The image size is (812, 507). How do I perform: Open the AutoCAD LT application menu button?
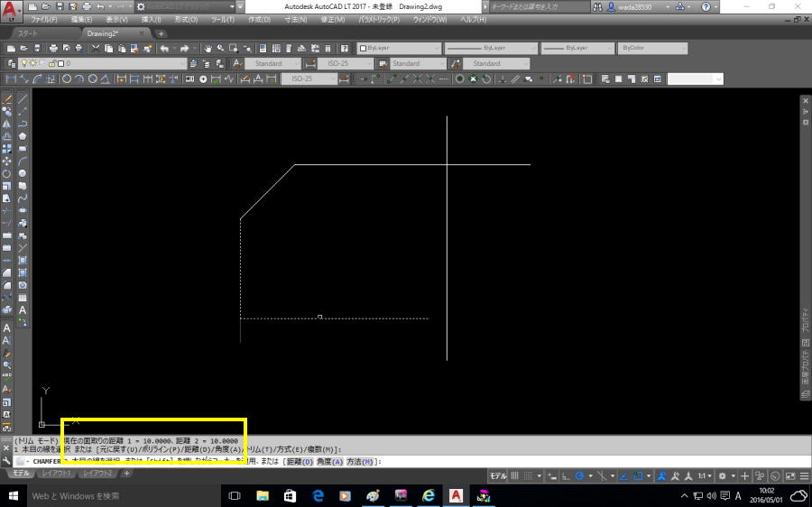(x=11, y=10)
